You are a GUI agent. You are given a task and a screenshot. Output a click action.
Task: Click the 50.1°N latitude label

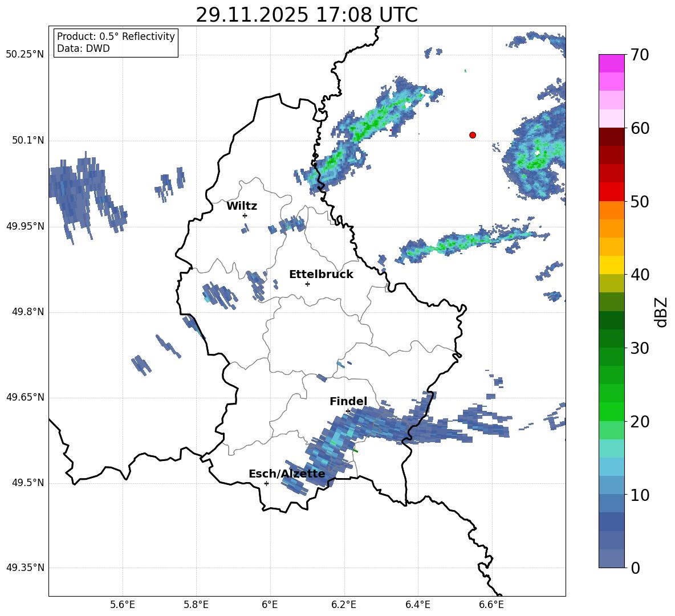27,141
